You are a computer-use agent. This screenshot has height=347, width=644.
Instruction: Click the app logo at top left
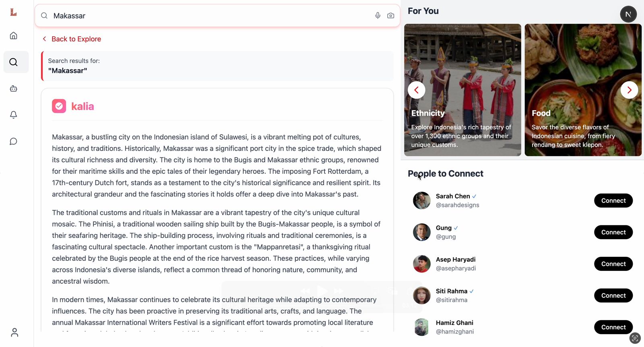[x=13, y=12]
